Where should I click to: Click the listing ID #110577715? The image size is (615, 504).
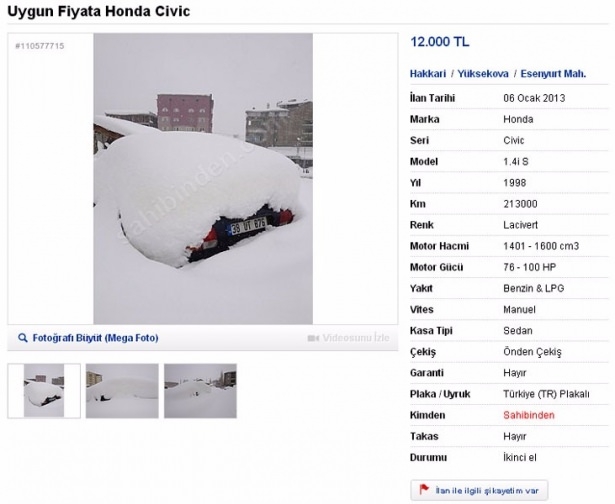(40, 46)
